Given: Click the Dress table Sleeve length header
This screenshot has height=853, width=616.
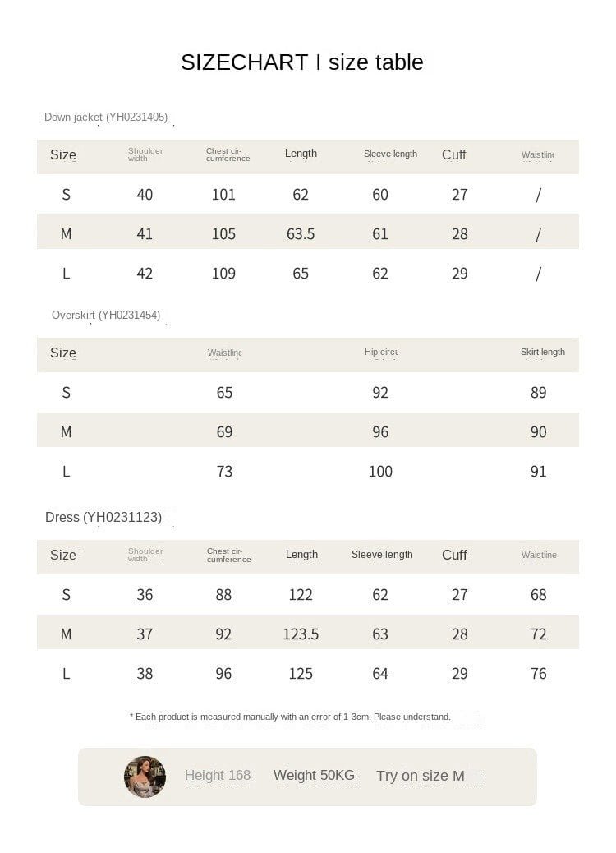Looking at the screenshot, I should (382, 555).
